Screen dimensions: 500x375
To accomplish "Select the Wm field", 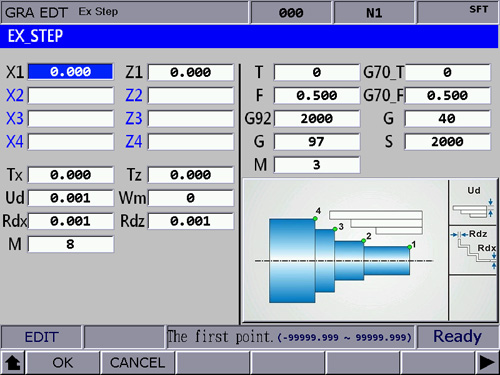I will click(191, 198).
